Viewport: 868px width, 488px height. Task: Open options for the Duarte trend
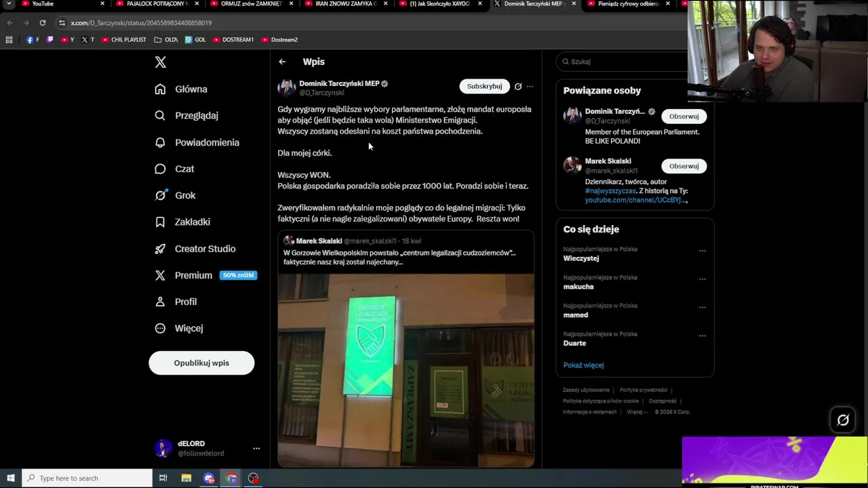tap(703, 336)
